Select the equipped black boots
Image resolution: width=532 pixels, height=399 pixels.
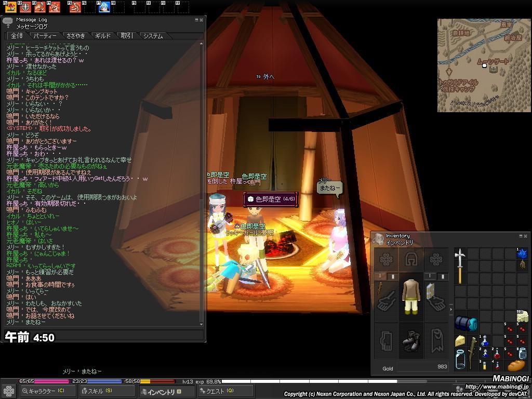411,341
